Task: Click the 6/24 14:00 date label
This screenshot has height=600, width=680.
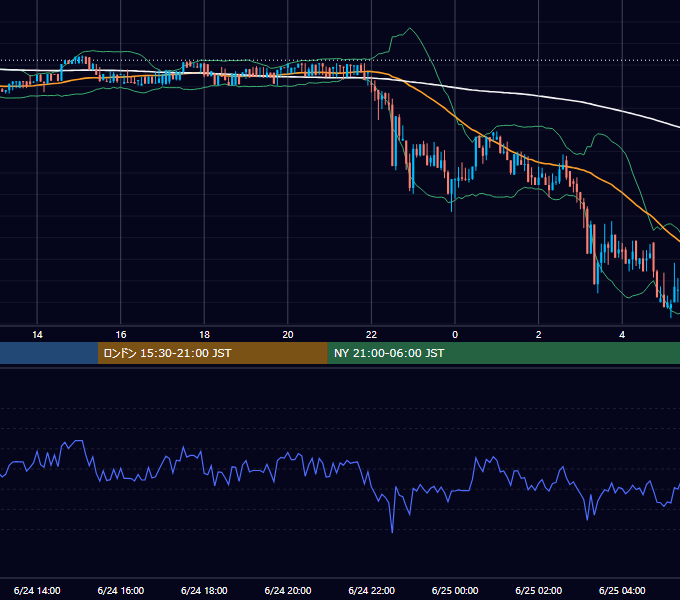Action: click(x=37, y=590)
